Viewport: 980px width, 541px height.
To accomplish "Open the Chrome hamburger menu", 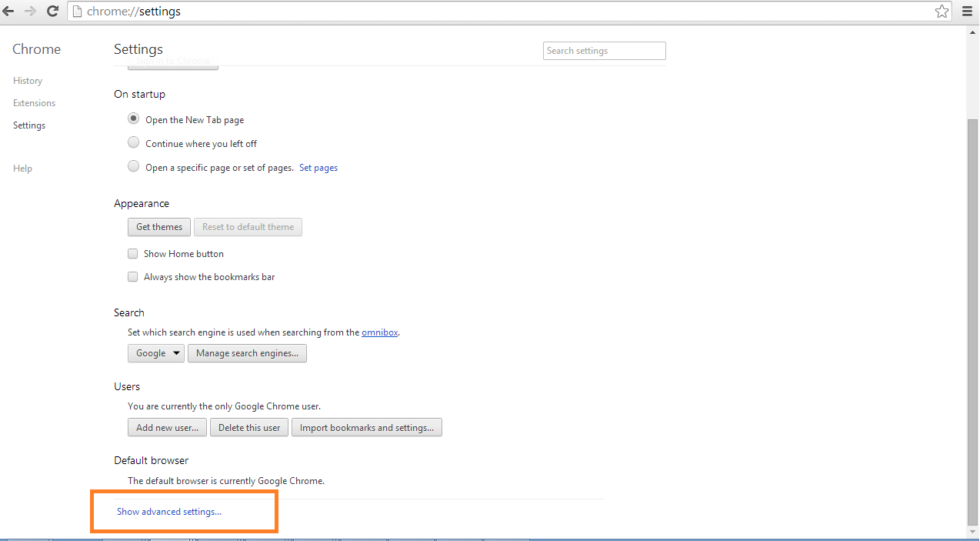I will pos(967,12).
